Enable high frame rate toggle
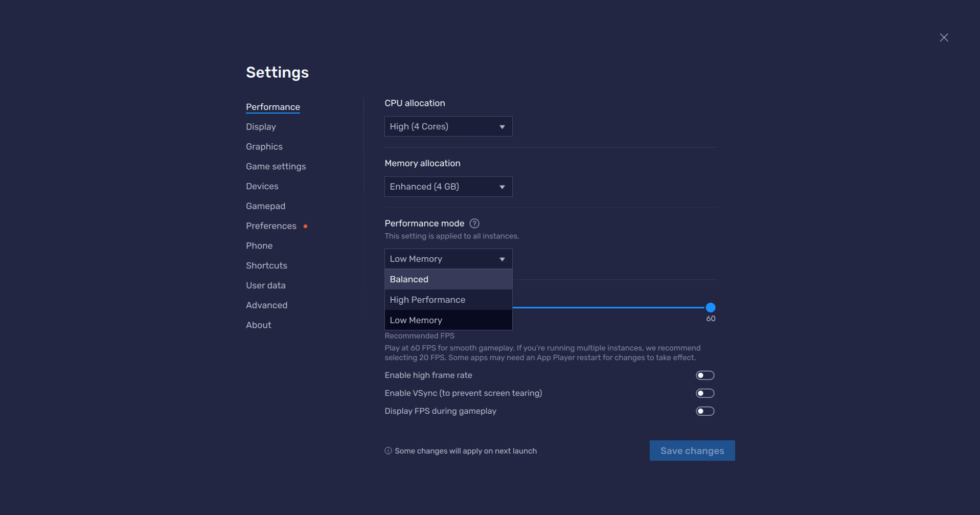Screen dimensions: 980x515 (705, 375)
